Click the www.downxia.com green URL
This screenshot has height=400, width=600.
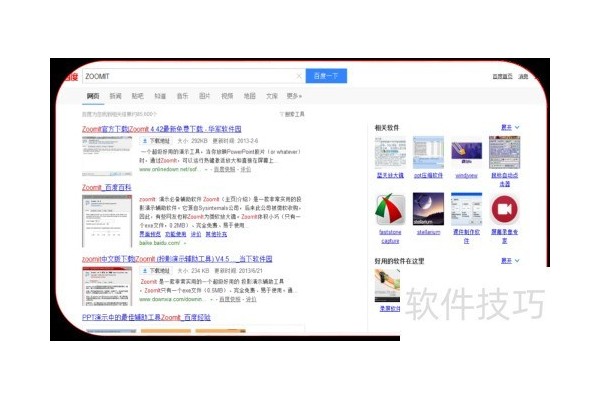click(x=171, y=299)
